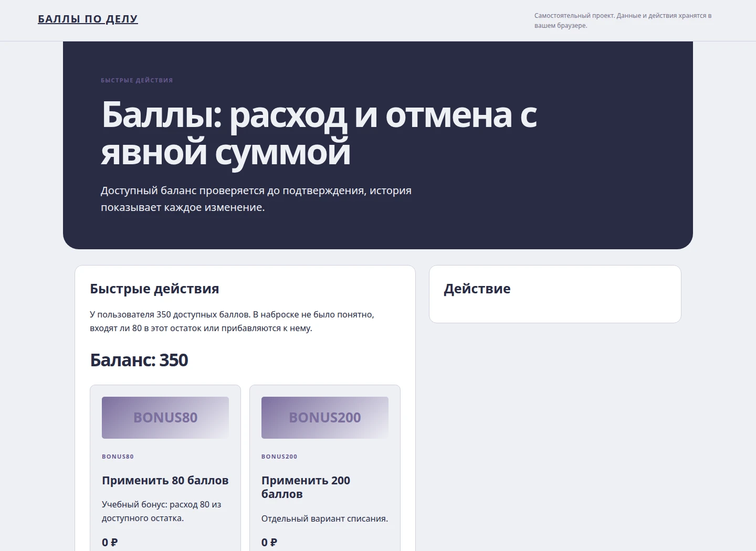Click the «0 ₽» price in the BONUS80 card

click(110, 543)
